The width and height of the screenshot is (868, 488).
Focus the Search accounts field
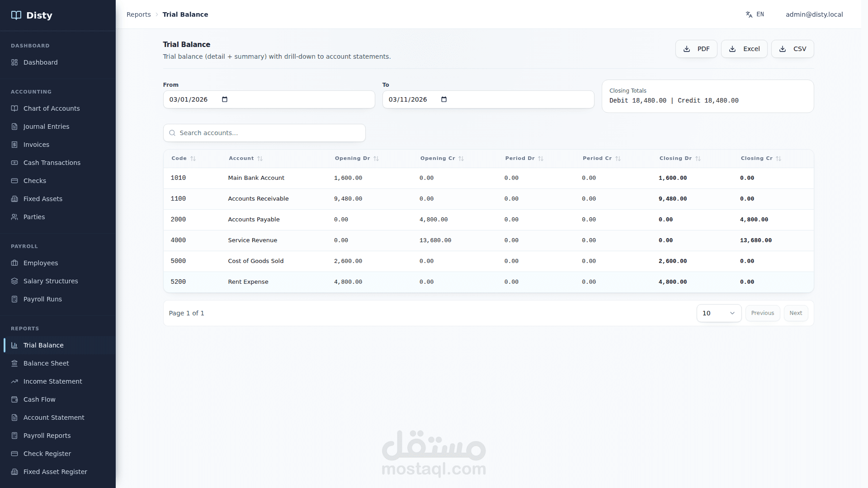pos(264,133)
